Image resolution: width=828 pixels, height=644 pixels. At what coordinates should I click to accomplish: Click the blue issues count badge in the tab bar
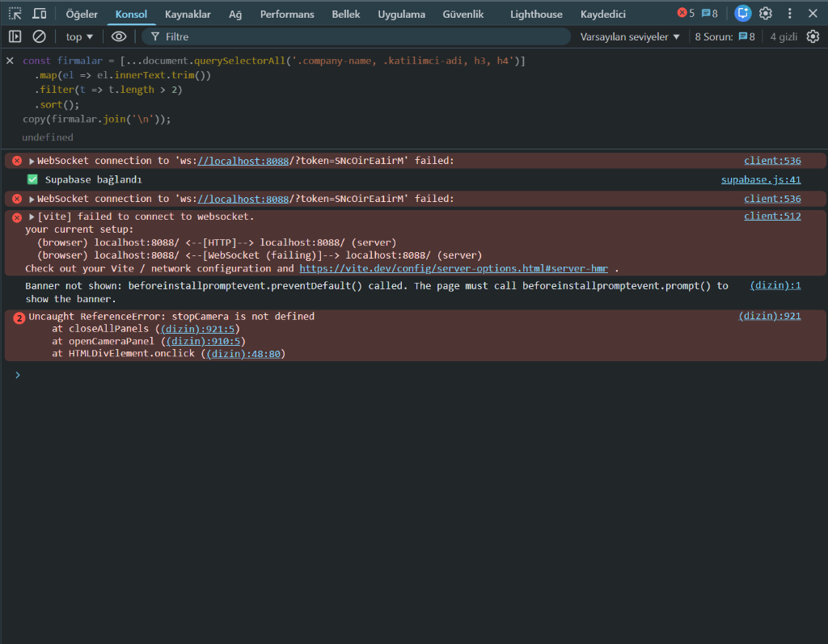tap(709, 13)
